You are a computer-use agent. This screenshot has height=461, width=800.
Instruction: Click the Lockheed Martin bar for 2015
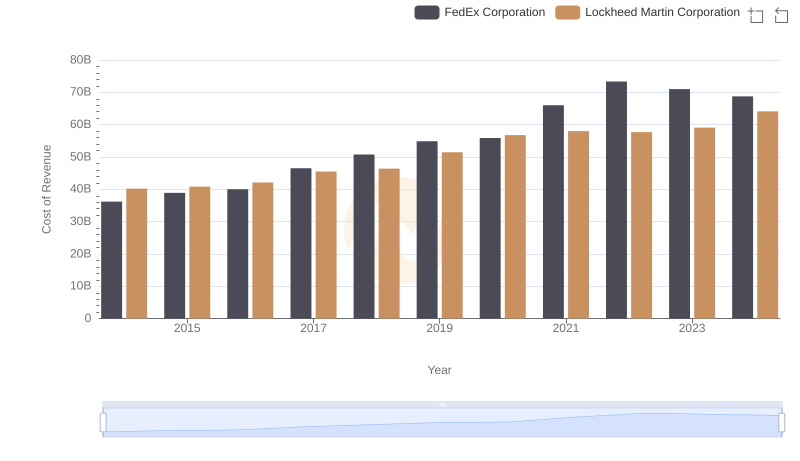click(x=199, y=252)
